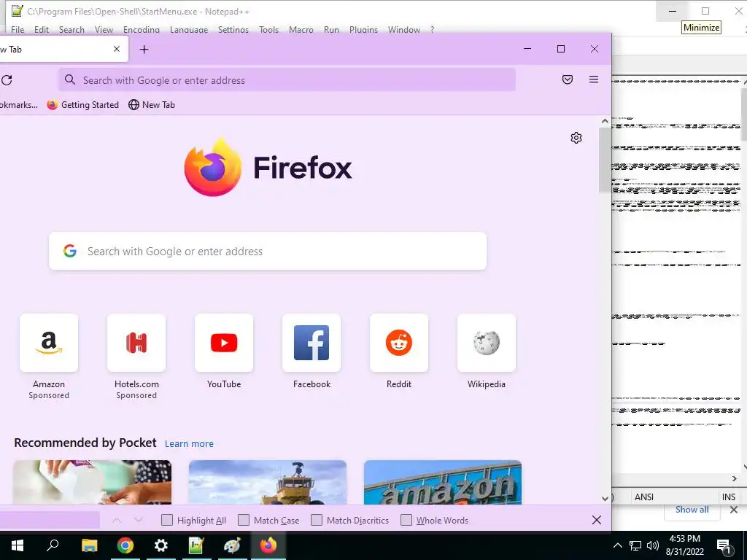Open the Notepad++ Plugins menu
This screenshot has width=747, height=560.
click(x=363, y=29)
